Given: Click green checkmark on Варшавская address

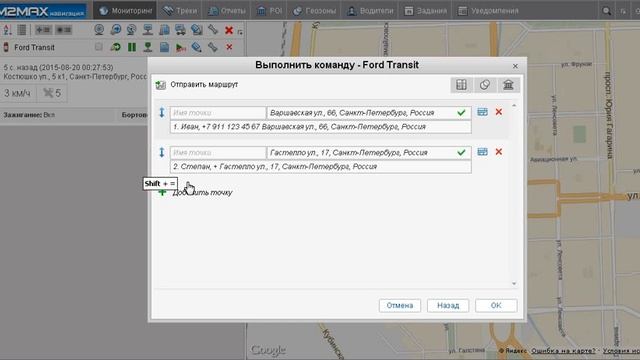Looking at the screenshot, I should 461,113.
